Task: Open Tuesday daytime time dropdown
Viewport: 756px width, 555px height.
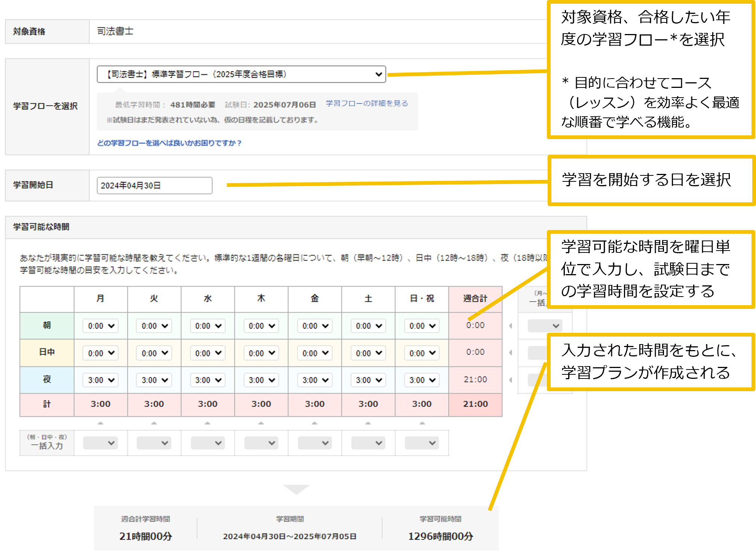Action: tap(154, 353)
